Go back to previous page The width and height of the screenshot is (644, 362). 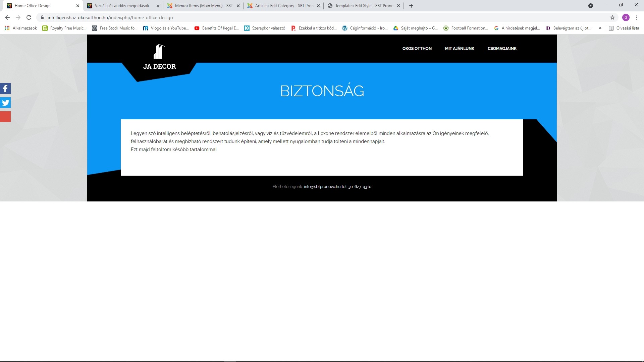[x=7, y=17]
